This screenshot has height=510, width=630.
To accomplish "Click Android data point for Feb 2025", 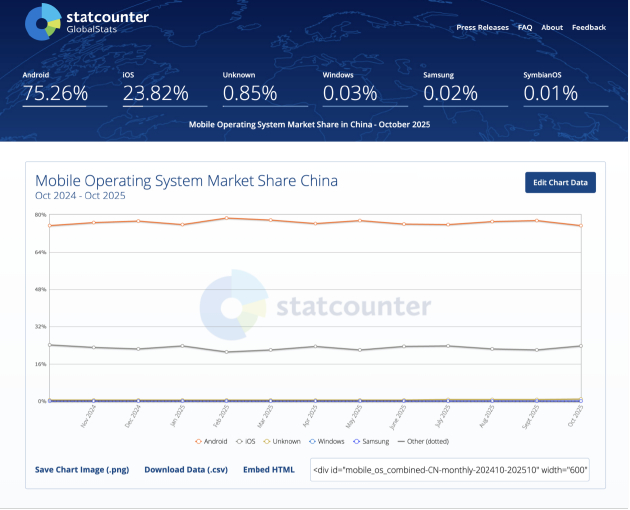I will tap(227, 218).
